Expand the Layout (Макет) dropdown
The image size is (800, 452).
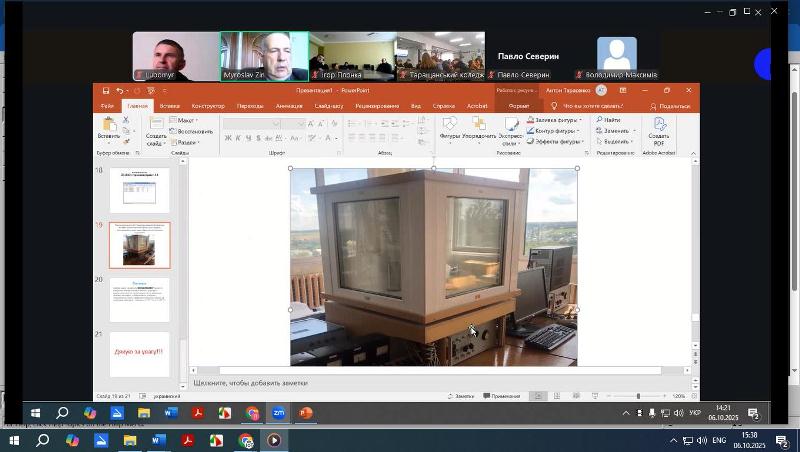click(186, 120)
